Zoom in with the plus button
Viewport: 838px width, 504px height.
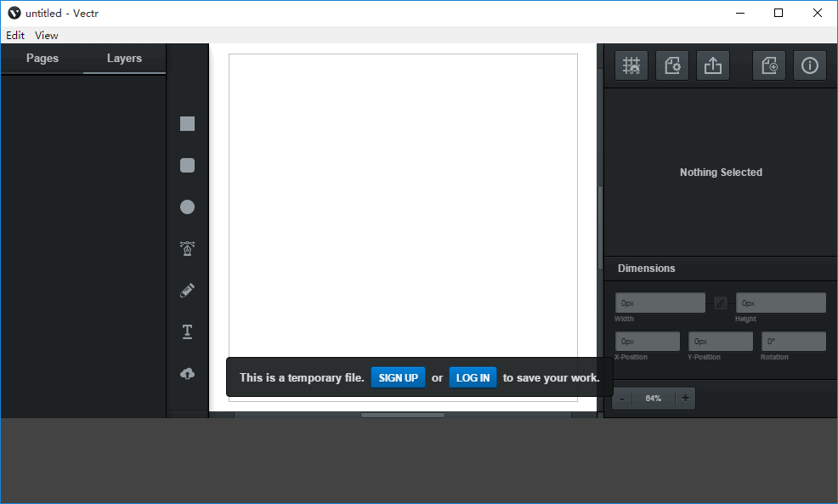[685, 398]
